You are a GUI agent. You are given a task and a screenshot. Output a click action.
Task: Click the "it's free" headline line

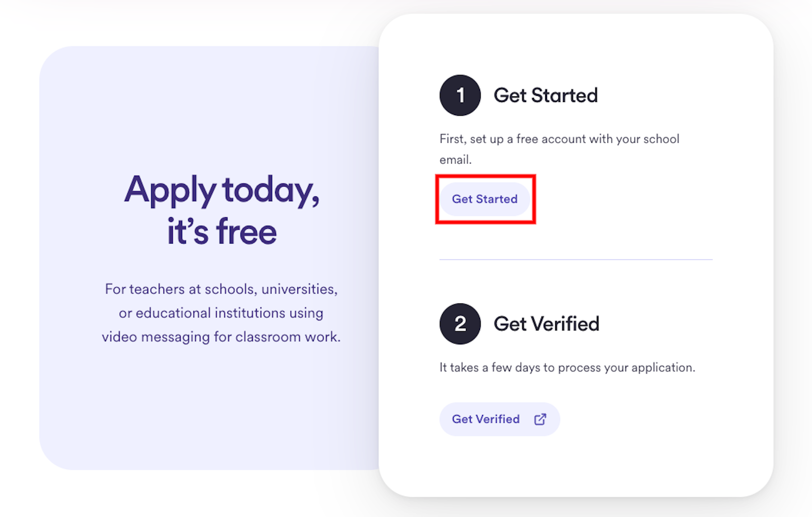coord(222,232)
